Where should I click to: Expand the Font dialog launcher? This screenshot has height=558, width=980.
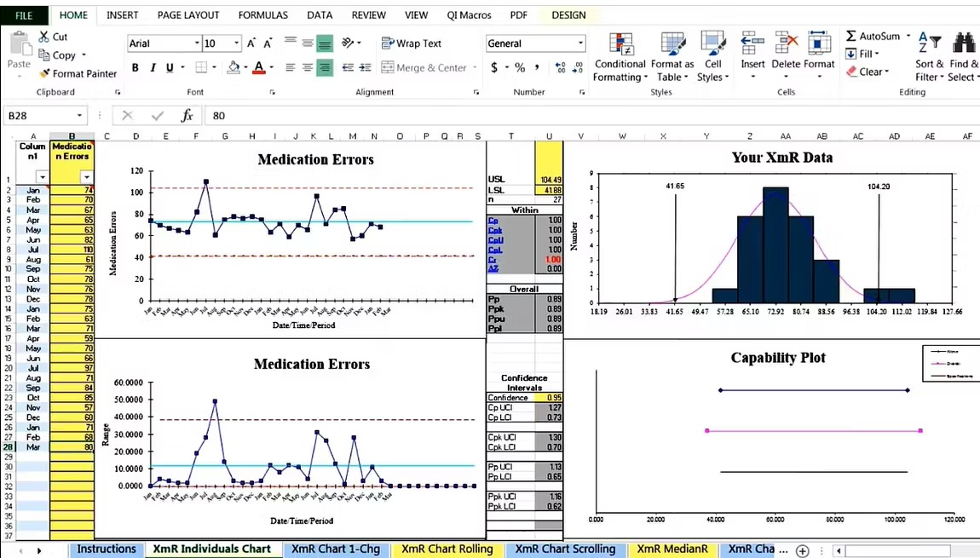[x=273, y=92]
